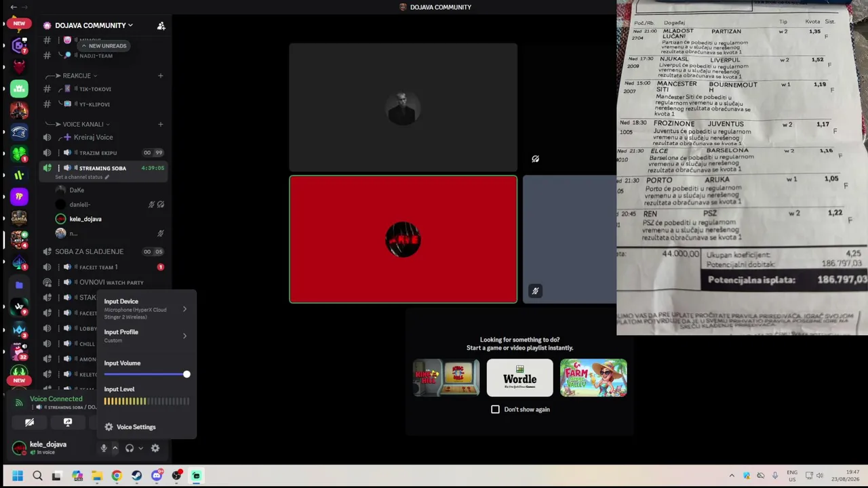868x488 pixels.
Task: Click the voice connection signal icon
Action: click(19, 403)
